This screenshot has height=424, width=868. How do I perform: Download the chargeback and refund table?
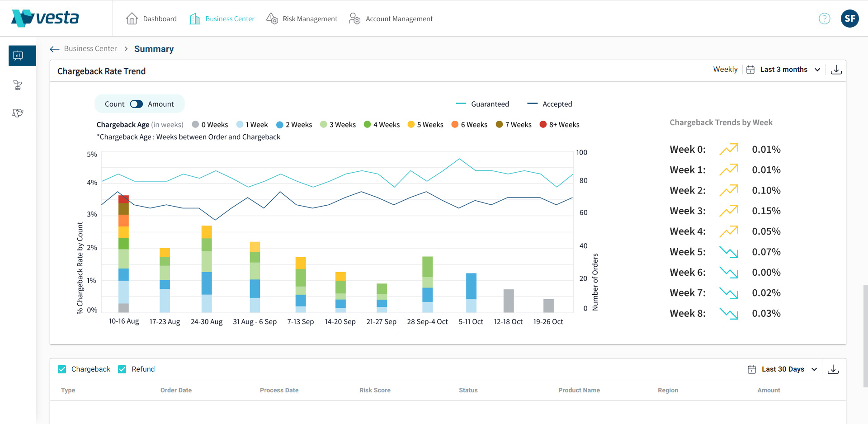tap(833, 369)
